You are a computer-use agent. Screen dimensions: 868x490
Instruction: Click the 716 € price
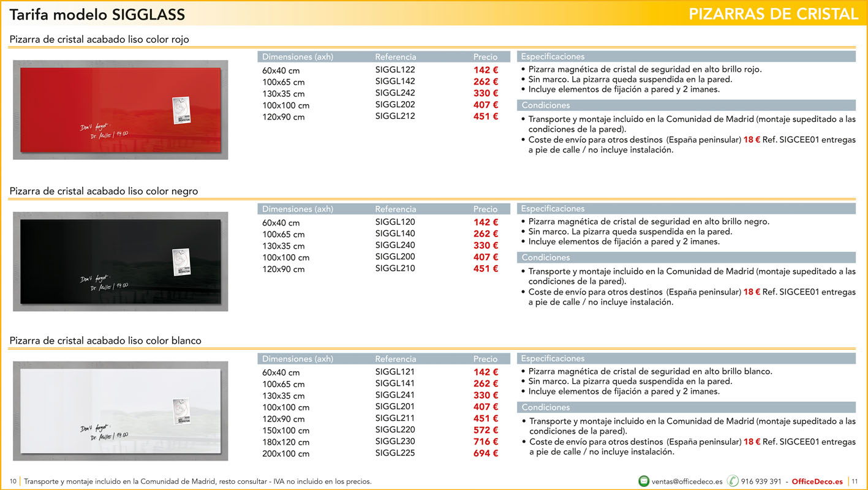pyautogui.click(x=486, y=442)
